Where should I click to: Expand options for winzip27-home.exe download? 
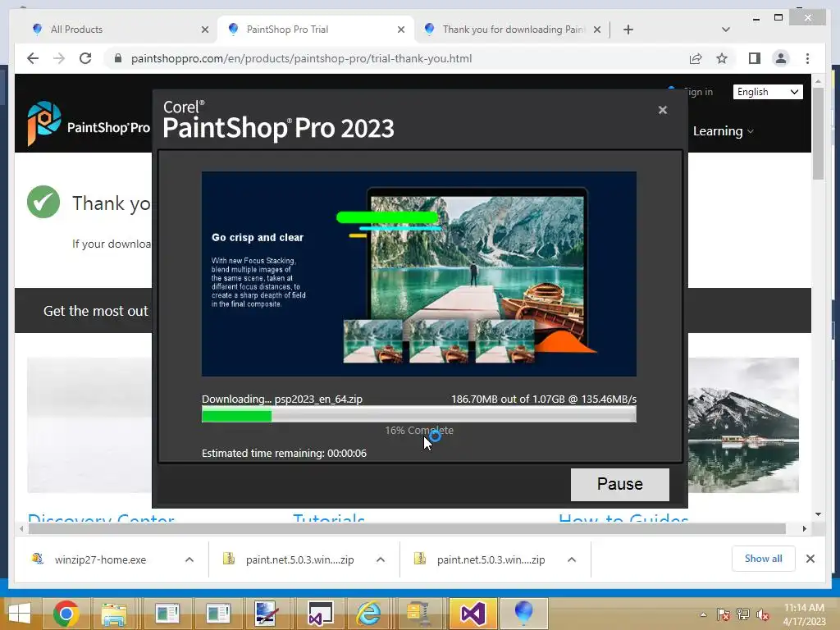pos(189,559)
